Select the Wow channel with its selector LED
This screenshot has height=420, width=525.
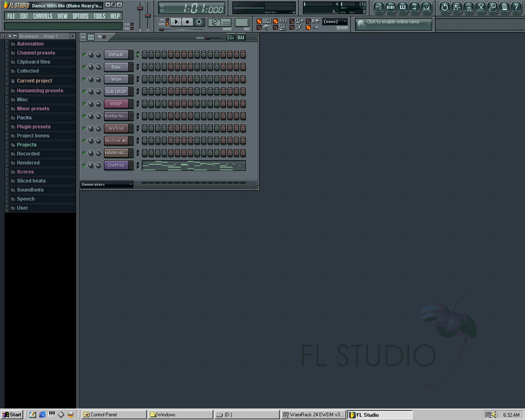pyautogui.click(x=138, y=79)
